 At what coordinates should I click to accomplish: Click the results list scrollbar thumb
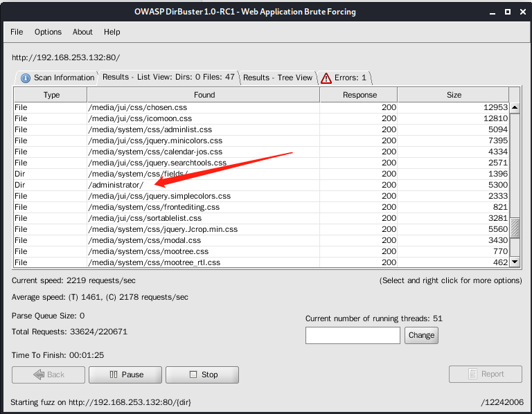(x=515, y=228)
